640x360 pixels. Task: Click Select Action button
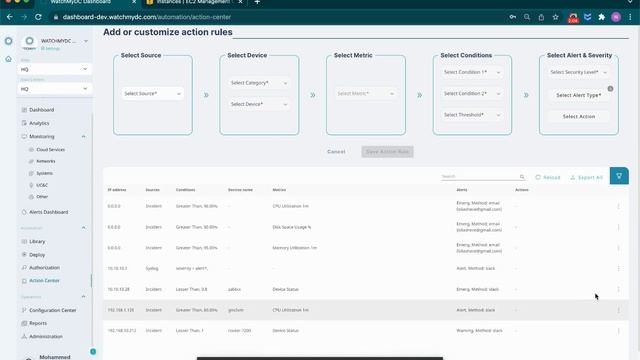click(578, 116)
